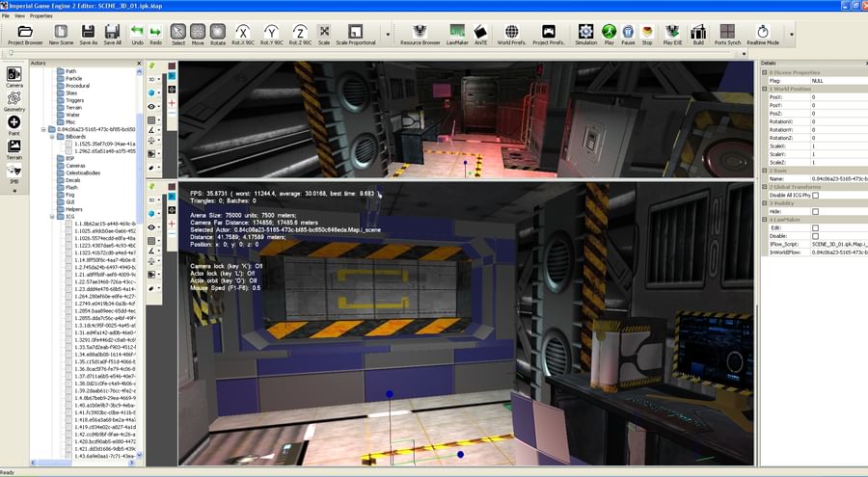Image resolution: width=868 pixels, height=477 pixels.
Task: Check Disable All ICG Phy option
Action: click(815, 195)
